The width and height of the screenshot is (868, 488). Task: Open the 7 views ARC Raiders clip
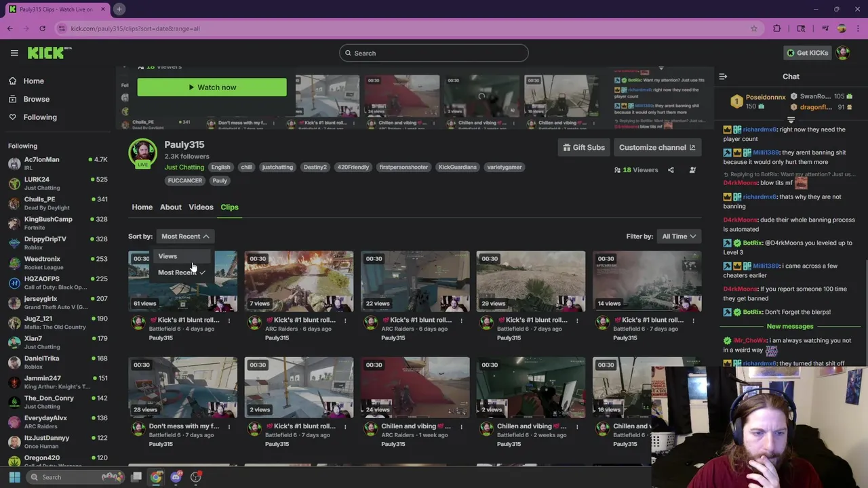pyautogui.click(x=299, y=281)
